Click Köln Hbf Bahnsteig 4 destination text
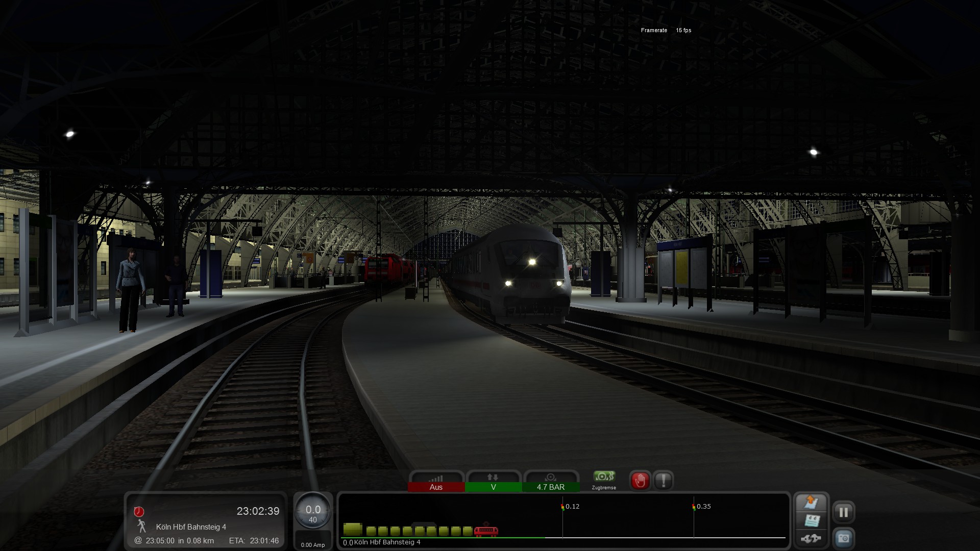Image resolution: width=980 pixels, height=551 pixels. coord(191,527)
